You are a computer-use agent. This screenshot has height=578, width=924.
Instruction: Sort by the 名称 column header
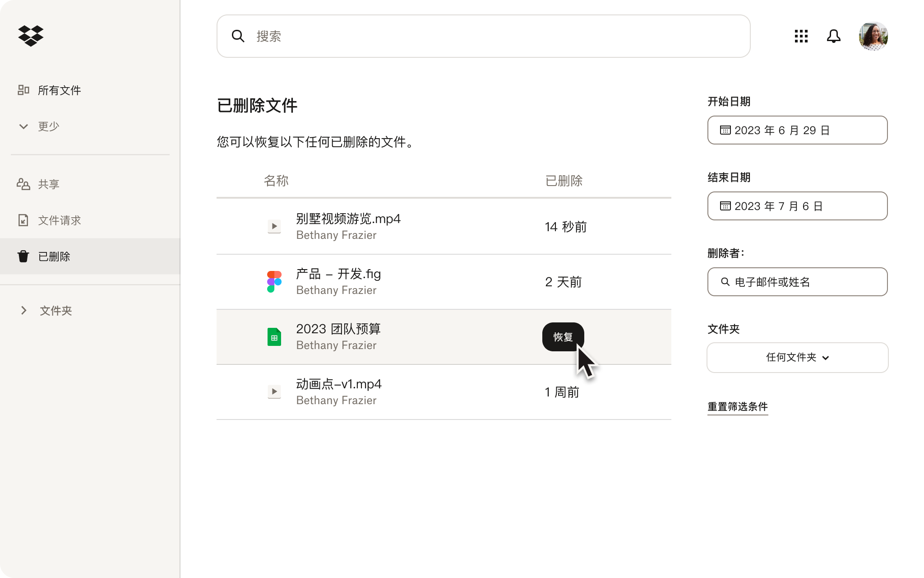[x=276, y=181]
